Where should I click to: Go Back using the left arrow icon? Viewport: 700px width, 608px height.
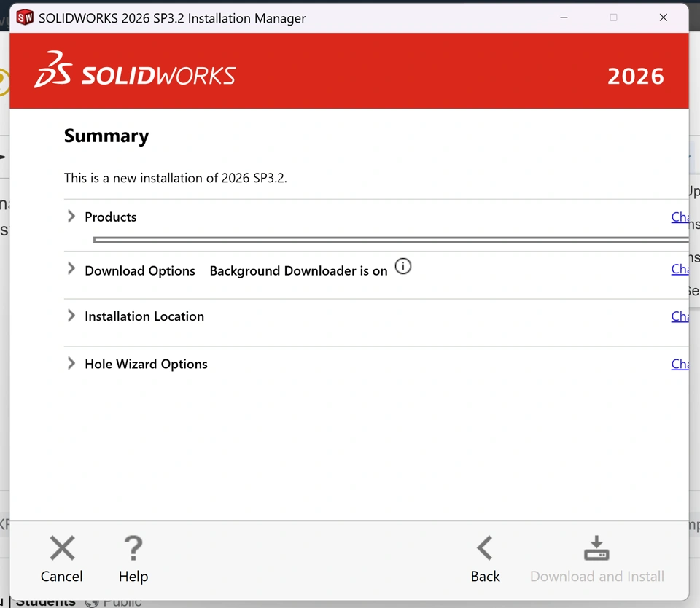point(485,547)
